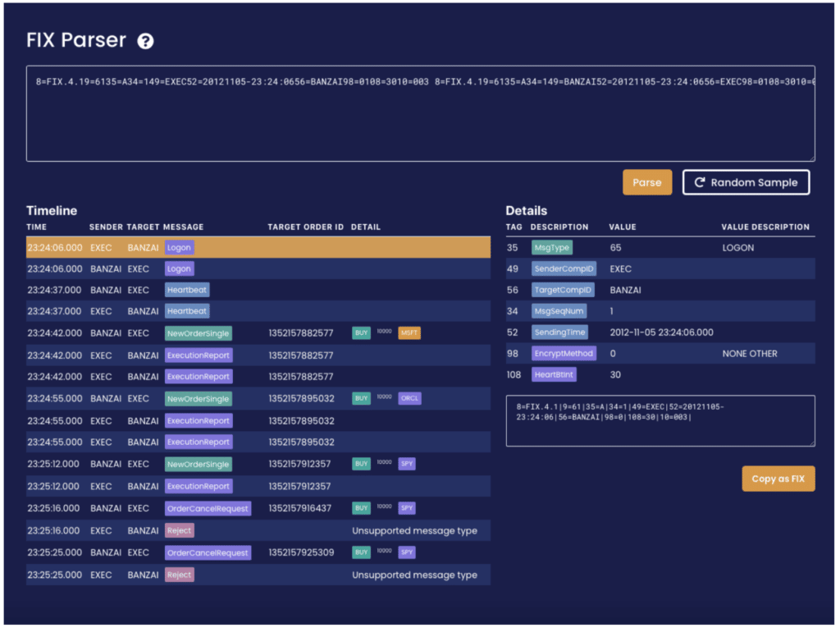Select the MsgType tag badge in Details
Viewport: 840px width, 628px height.
click(x=552, y=248)
